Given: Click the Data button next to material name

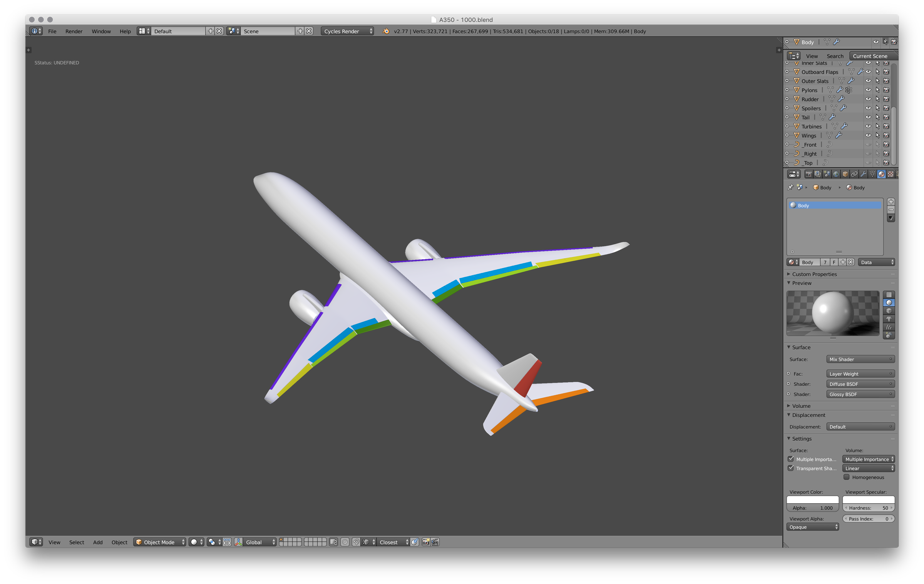Looking at the screenshot, I should coord(876,262).
